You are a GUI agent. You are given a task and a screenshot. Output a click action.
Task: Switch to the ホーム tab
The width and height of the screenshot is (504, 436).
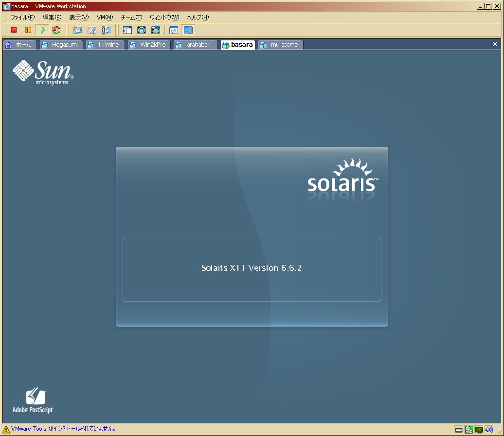click(19, 45)
